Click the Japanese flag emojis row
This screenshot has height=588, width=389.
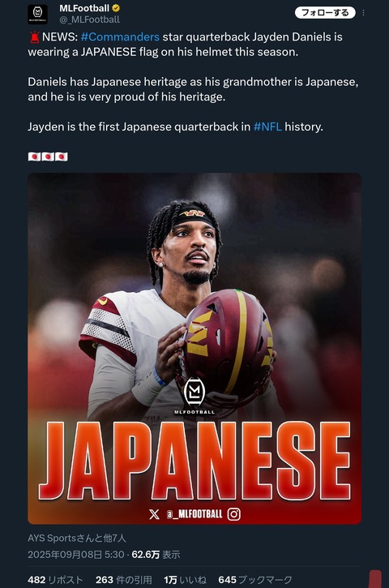tap(48, 157)
